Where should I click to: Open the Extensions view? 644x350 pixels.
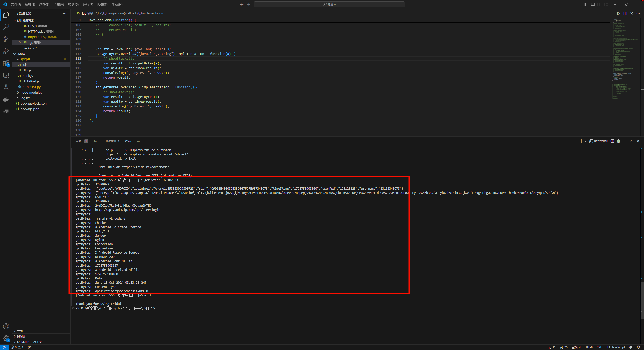tap(6, 63)
